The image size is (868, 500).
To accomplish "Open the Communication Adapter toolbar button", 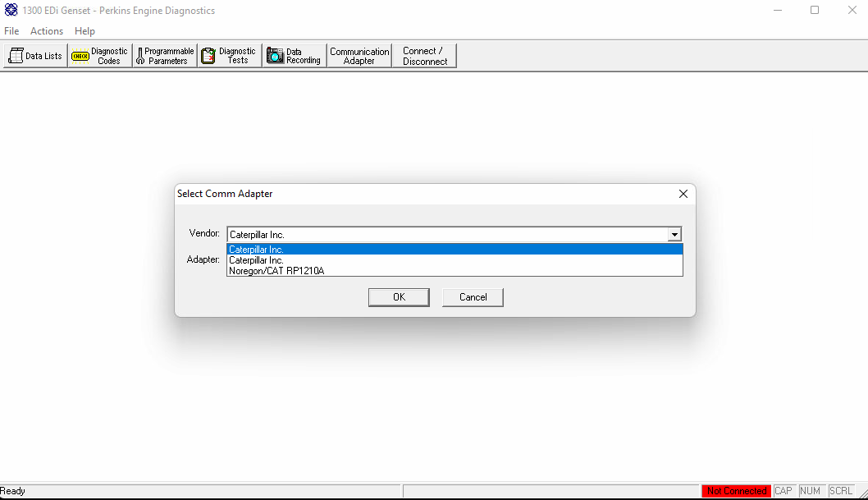I will click(x=359, y=56).
